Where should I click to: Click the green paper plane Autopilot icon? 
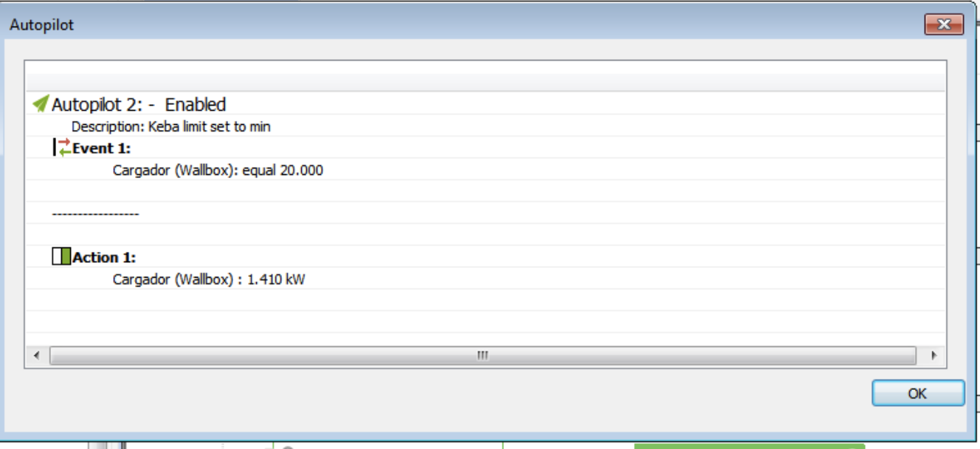point(41,104)
